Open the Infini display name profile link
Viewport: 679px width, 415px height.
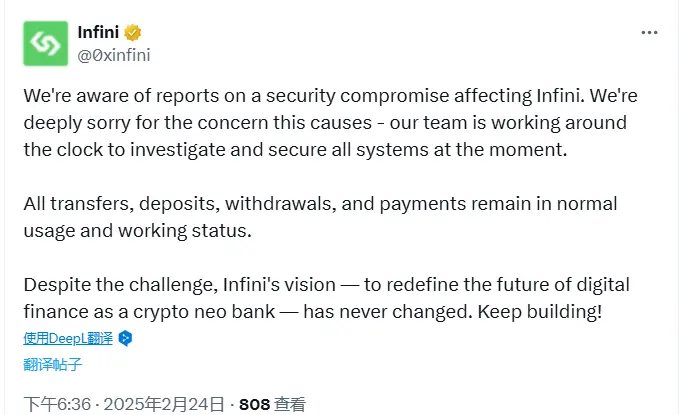[x=101, y=31]
